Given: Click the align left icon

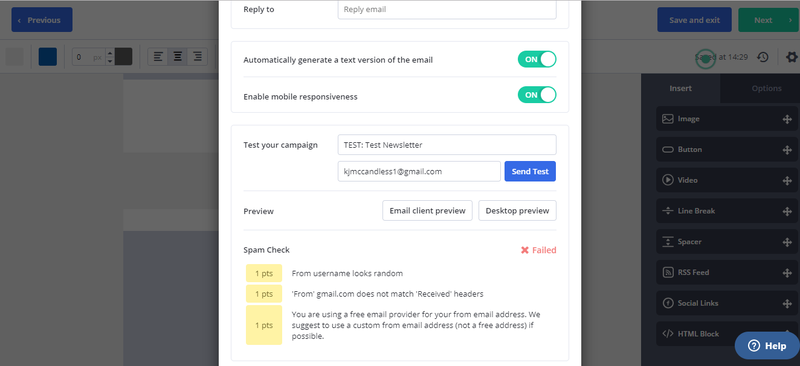Looking at the screenshot, I should click(158, 57).
